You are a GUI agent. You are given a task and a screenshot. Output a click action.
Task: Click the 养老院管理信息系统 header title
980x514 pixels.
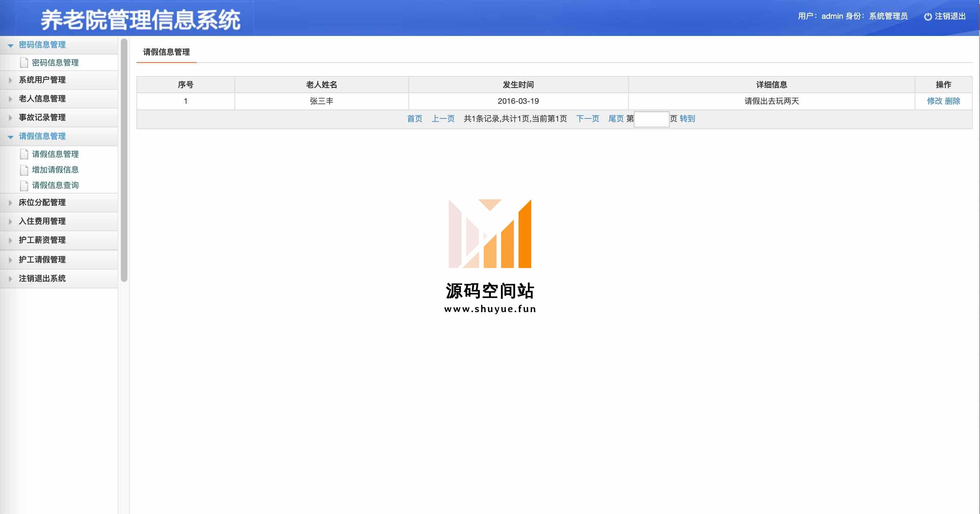(140, 20)
